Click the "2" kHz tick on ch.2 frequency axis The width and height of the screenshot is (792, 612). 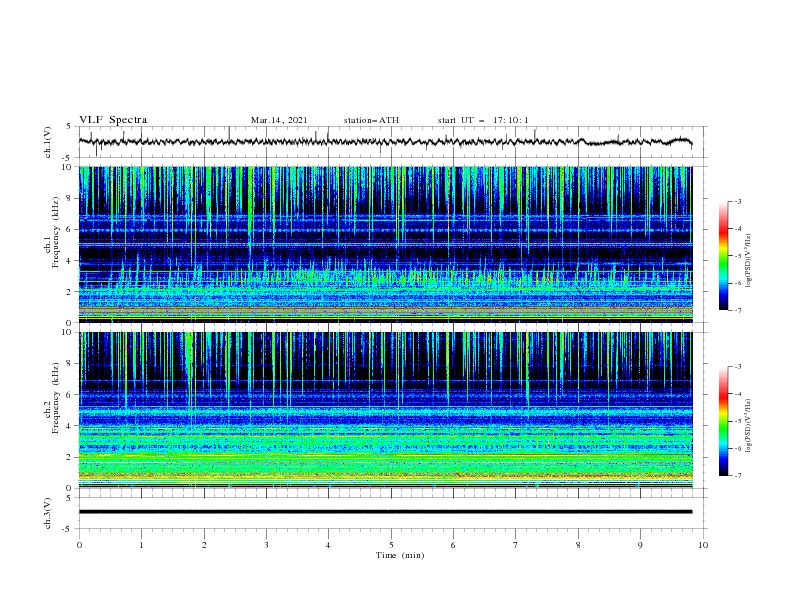tap(69, 457)
